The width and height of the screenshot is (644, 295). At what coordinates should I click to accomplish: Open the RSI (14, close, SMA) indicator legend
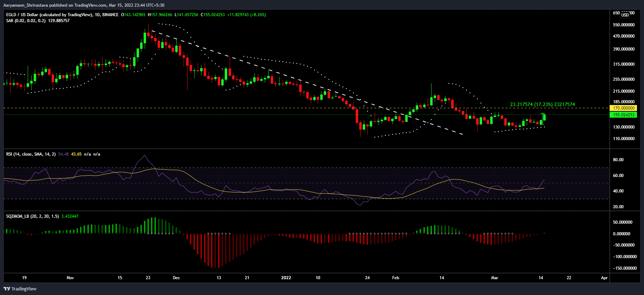click(31, 154)
